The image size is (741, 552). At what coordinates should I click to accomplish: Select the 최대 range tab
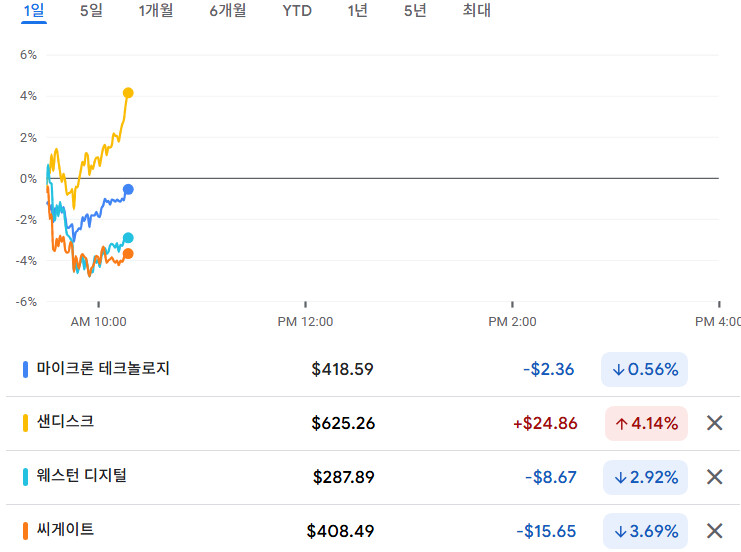click(477, 11)
